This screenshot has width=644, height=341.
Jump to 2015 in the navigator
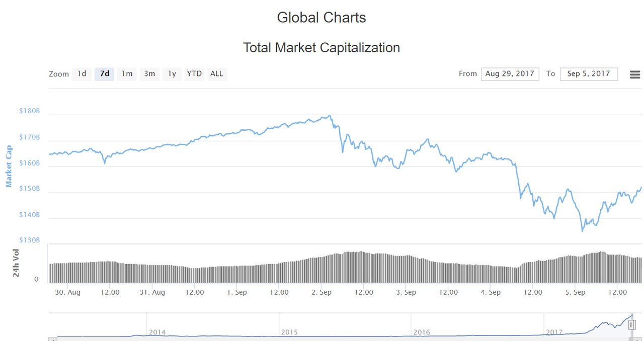click(x=290, y=332)
